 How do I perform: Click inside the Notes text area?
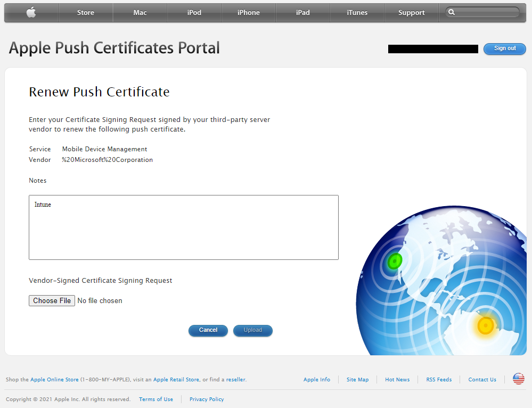pyautogui.click(x=184, y=227)
